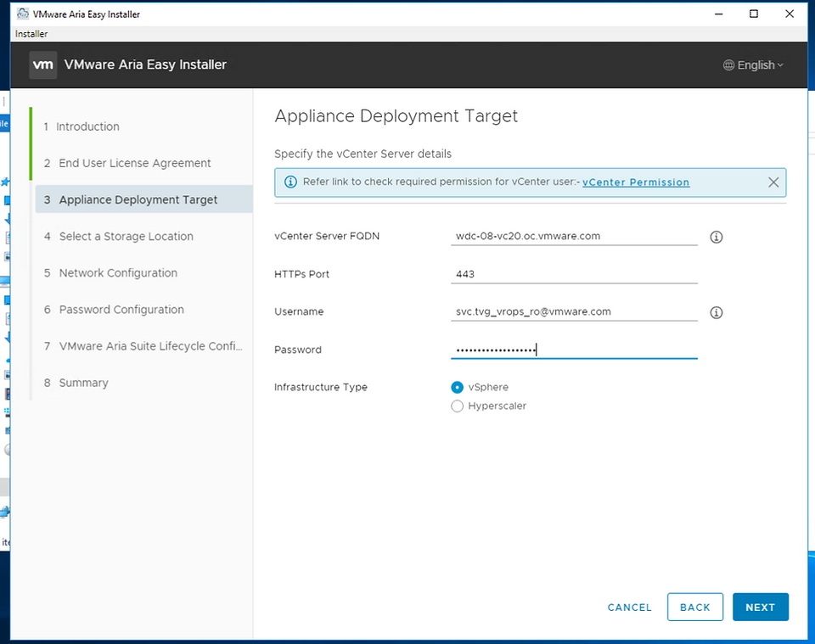Image resolution: width=815 pixels, height=644 pixels.
Task: Click the 'Infrastructure Type' label
Action: tap(321, 387)
